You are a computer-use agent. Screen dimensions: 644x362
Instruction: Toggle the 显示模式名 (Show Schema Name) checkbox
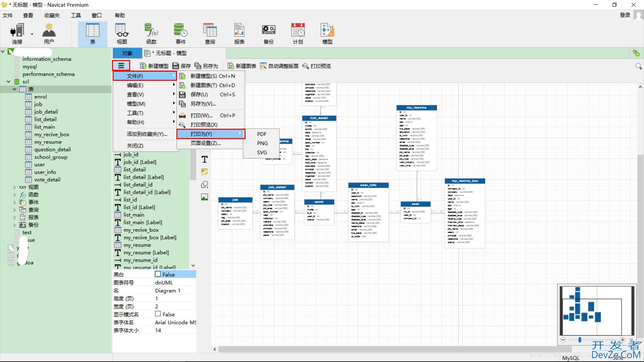[158, 314]
